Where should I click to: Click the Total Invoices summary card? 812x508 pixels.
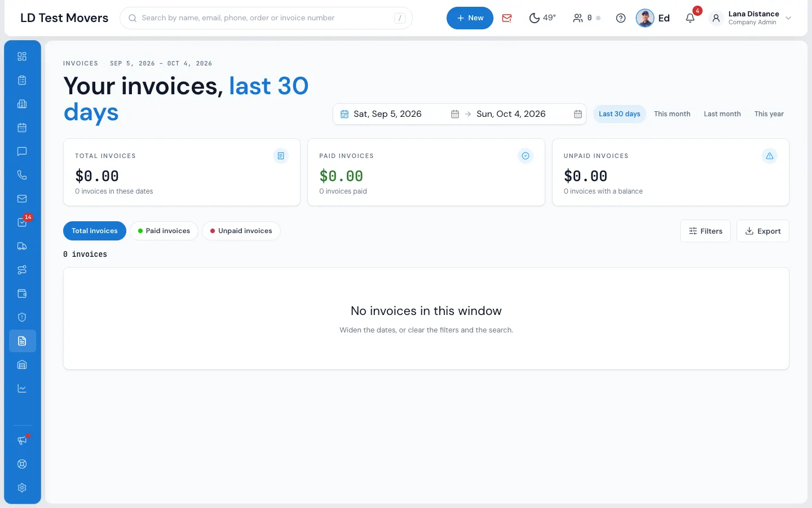pyautogui.click(x=182, y=172)
